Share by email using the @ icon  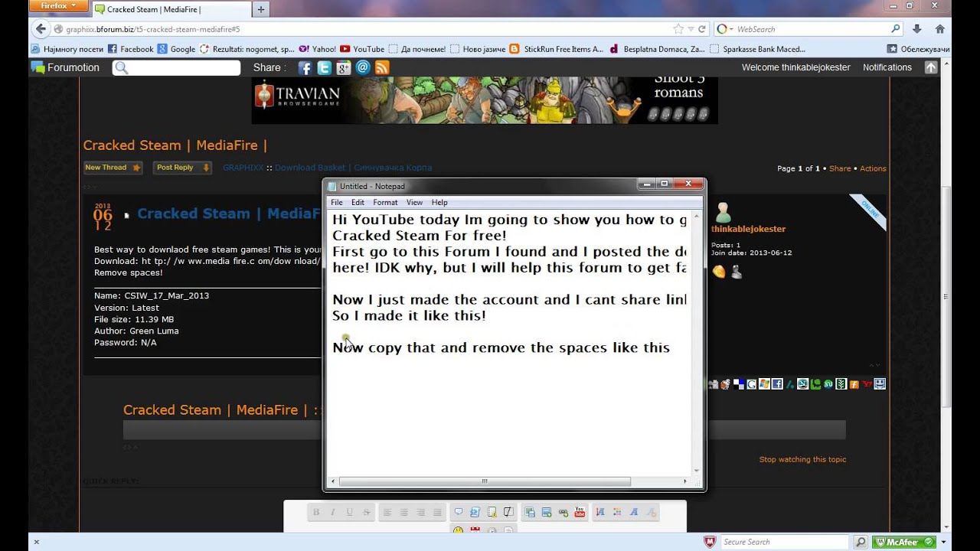tap(363, 67)
